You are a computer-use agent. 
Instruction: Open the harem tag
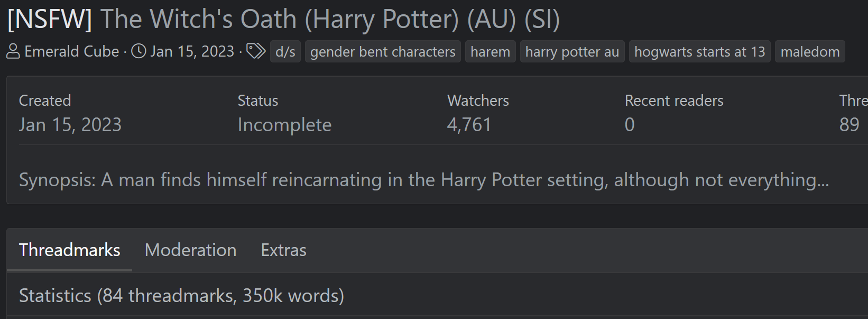(x=490, y=52)
